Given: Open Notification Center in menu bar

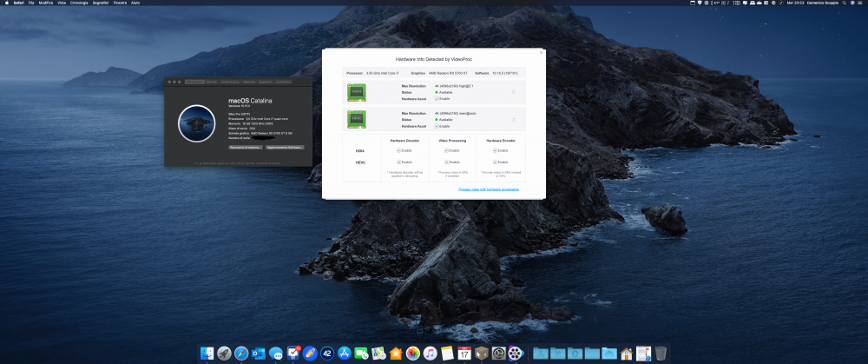Looking at the screenshot, I should pos(860,3).
